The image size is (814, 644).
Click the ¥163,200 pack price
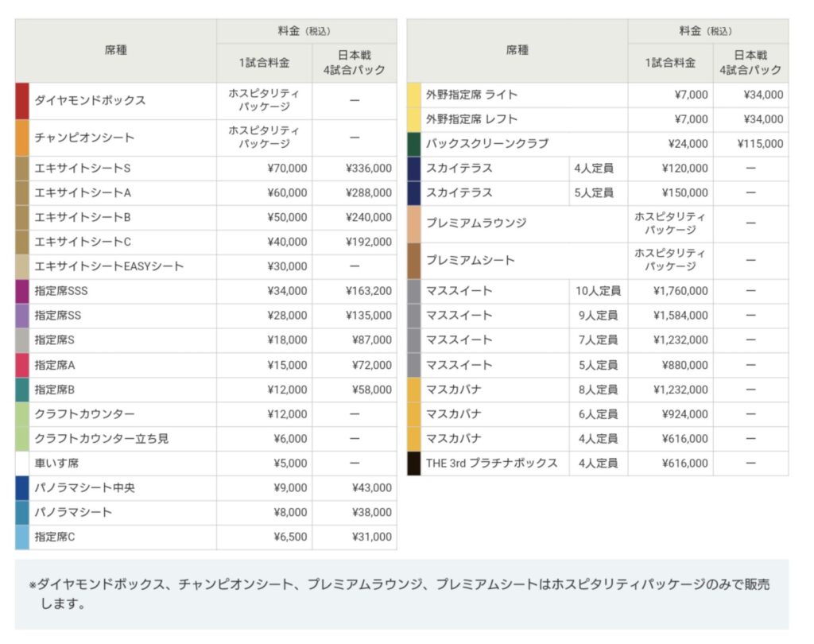pos(369,291)
